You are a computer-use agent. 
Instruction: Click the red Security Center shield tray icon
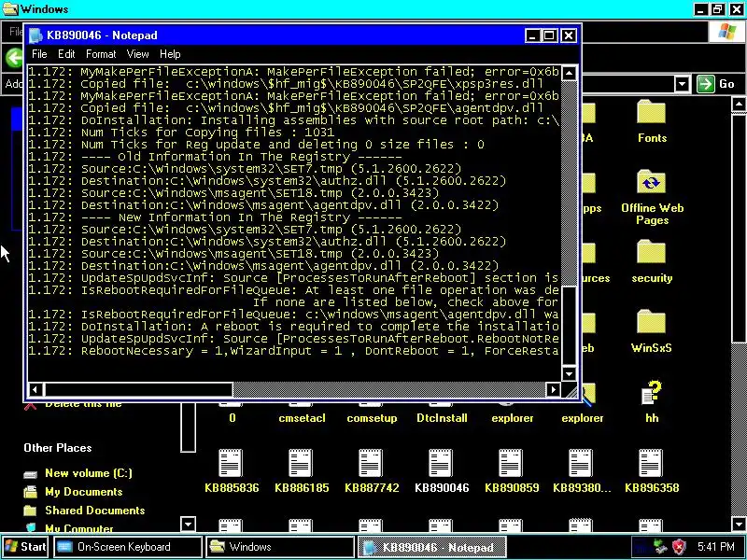(x=679, y=547)
